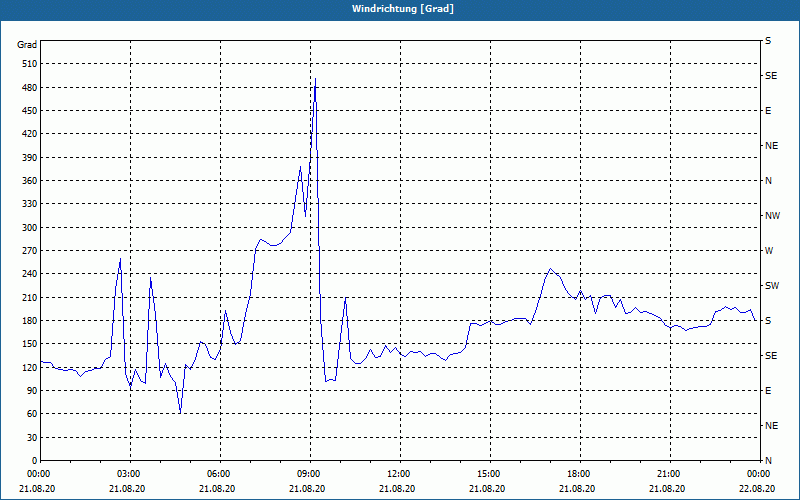Select the N compass label beside the 360 gridline
The image size is (800, 500).
pos(769,181)
